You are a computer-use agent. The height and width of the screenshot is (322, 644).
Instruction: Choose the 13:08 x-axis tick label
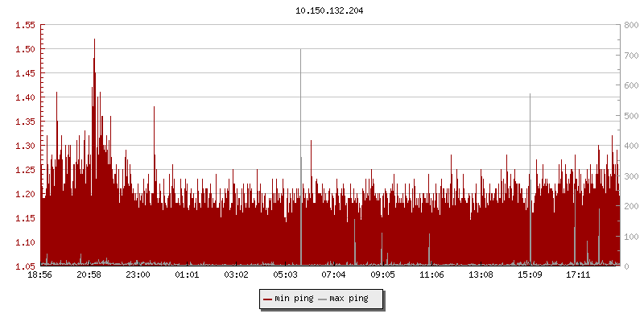pyautogui.click(x=481, y=275)
